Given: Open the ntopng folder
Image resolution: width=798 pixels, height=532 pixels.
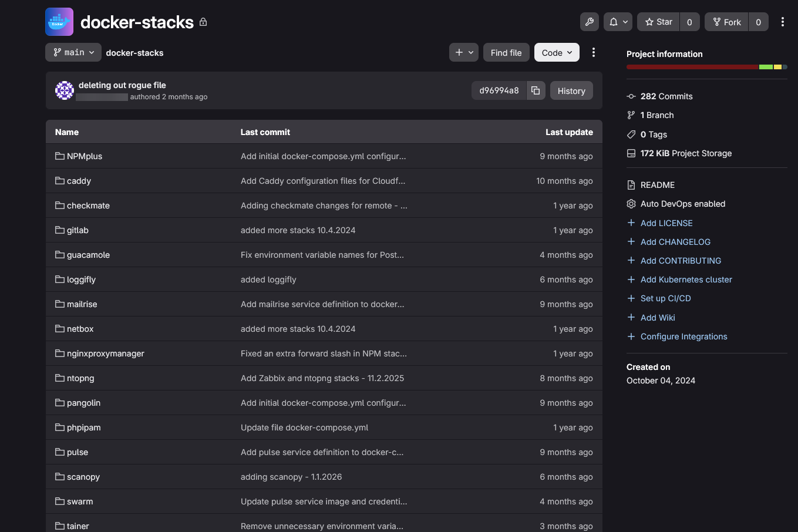Looking at the screenshot, I should click(x=80, y=378).
